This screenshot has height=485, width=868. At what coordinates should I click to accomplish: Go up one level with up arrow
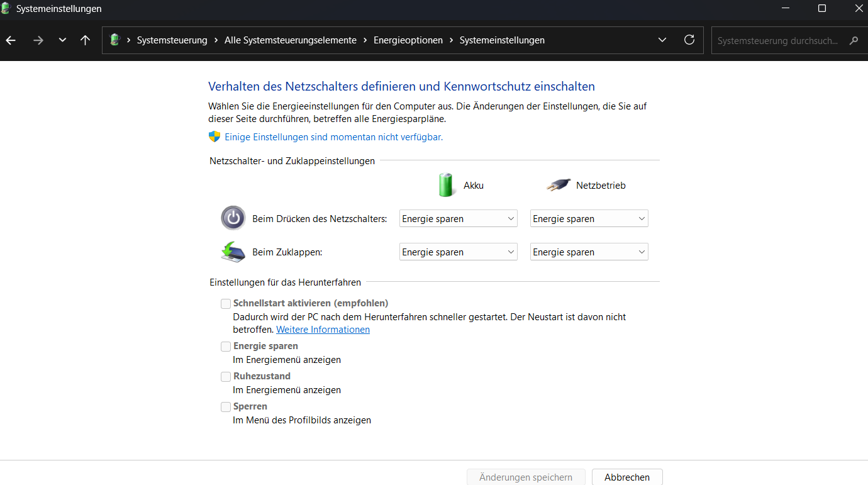click(x=86, y=40)
